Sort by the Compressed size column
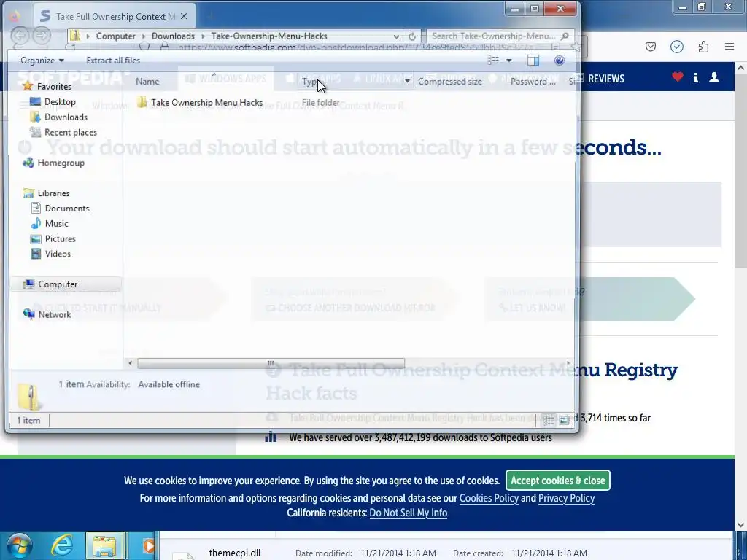 (x=449, y=82)
